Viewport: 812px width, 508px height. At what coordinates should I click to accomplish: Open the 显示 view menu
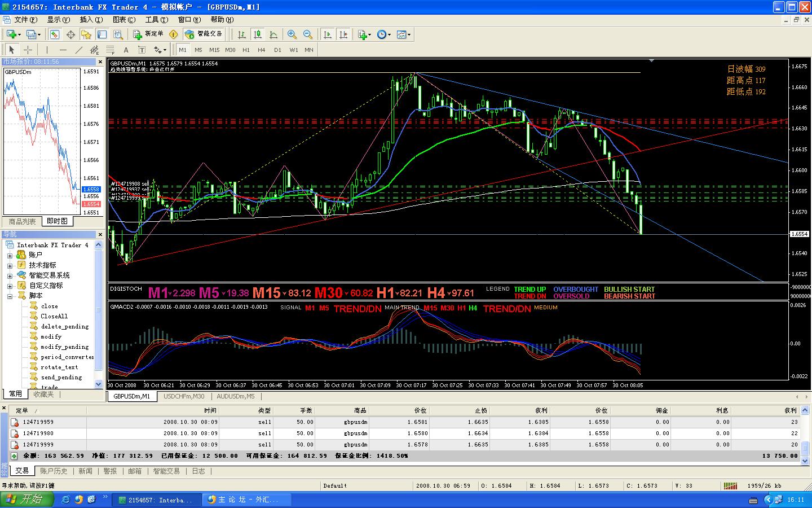59,20
